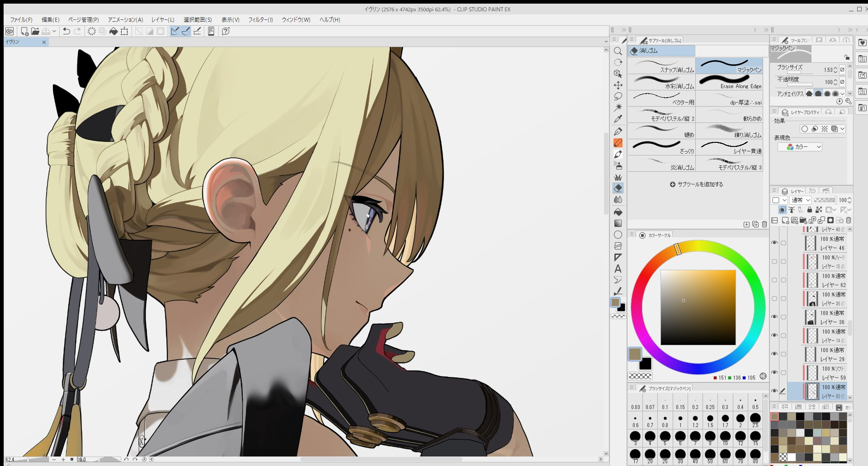The height and width of the screenshot is (466, 868).
Task: Increase brush size with stepper arrow
Action: 835,68
